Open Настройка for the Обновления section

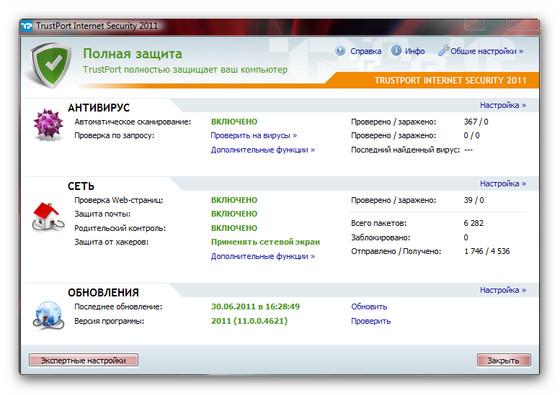click(503, 290)
